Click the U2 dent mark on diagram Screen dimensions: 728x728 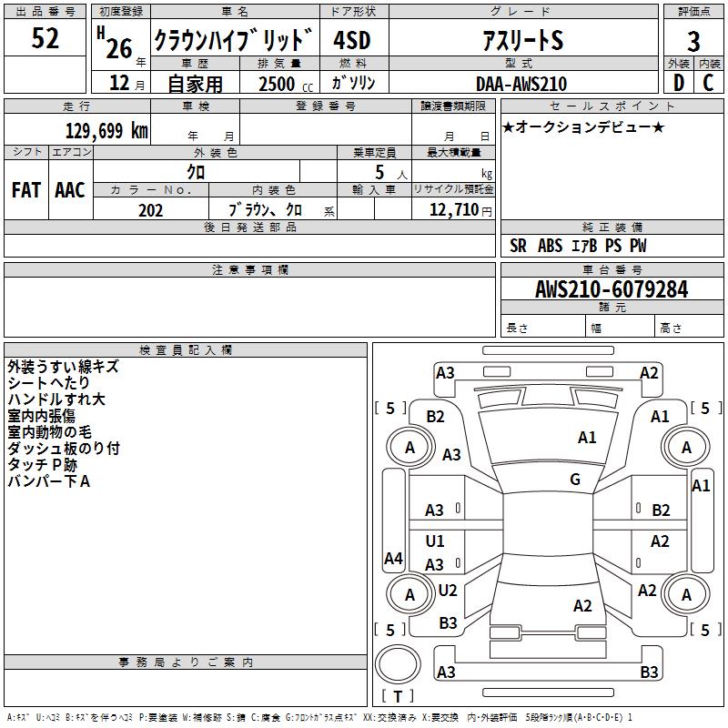[448, 590]
